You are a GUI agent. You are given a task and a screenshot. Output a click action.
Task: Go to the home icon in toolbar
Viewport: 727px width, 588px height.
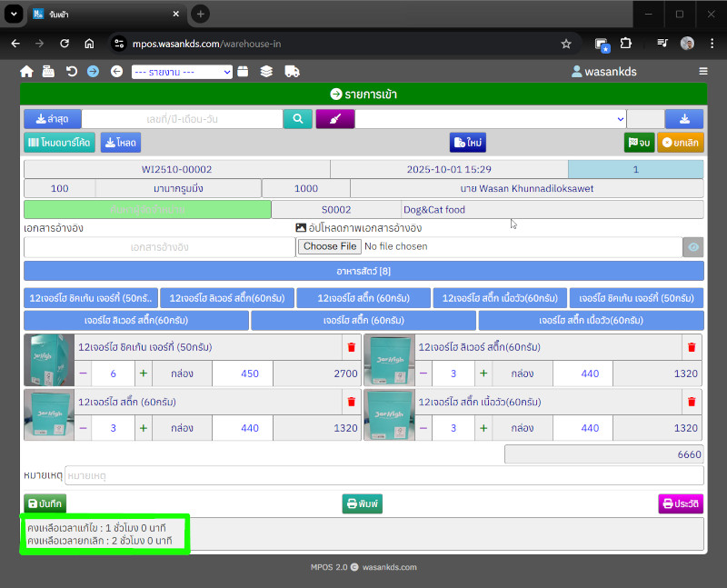tap(26, 71)
